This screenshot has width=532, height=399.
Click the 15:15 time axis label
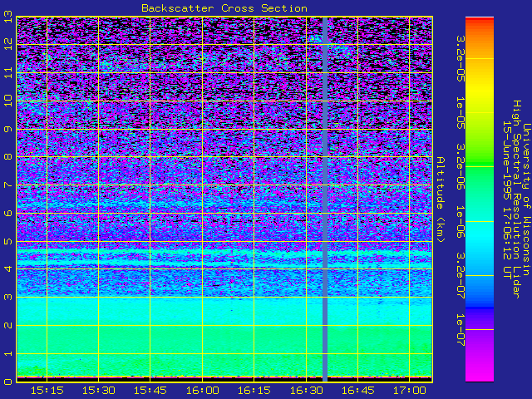(47, 391)
